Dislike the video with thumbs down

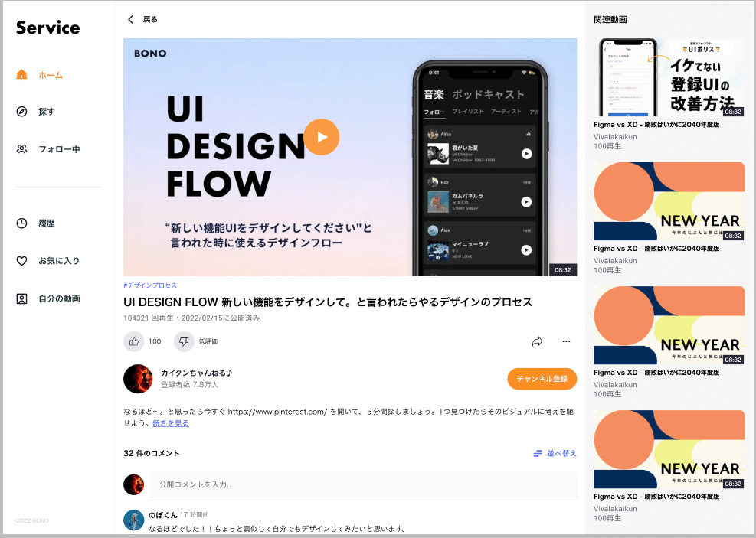click(184, 341)
